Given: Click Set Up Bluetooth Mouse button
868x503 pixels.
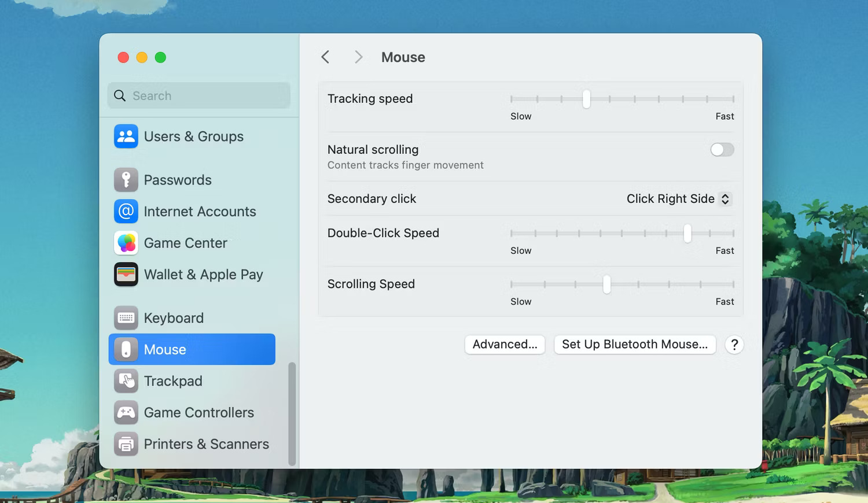Looking at the screenshot, I should (x=635, y=344).
